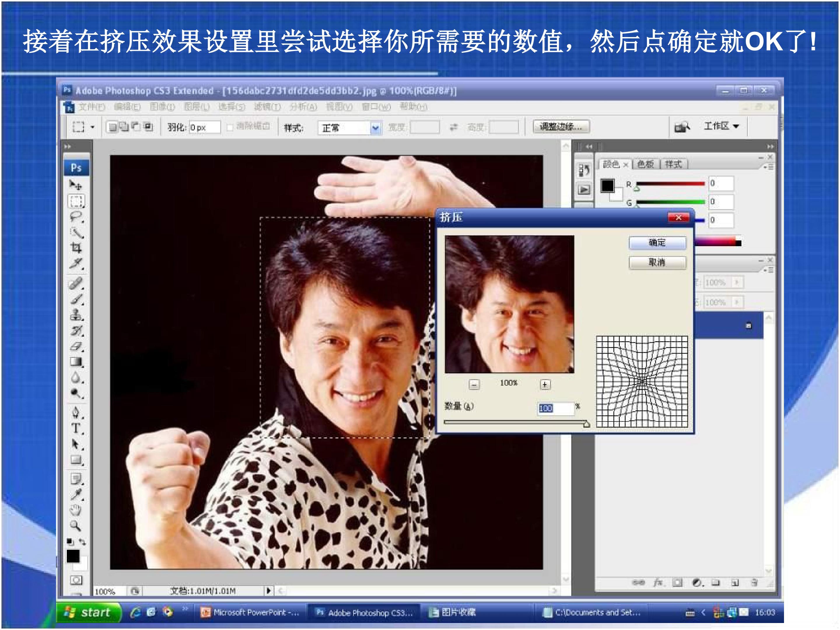Image resolution: width=840 pixels, height=630 pixels.
Task: Click the 数量 amount input field
Action: (556, 408)
